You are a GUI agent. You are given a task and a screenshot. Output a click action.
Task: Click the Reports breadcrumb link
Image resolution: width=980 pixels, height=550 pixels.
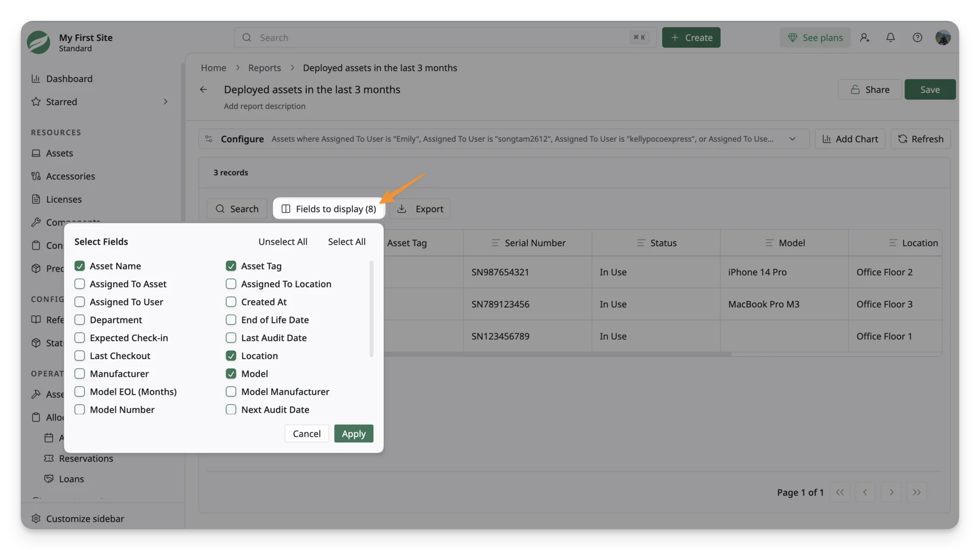point(264,68)
